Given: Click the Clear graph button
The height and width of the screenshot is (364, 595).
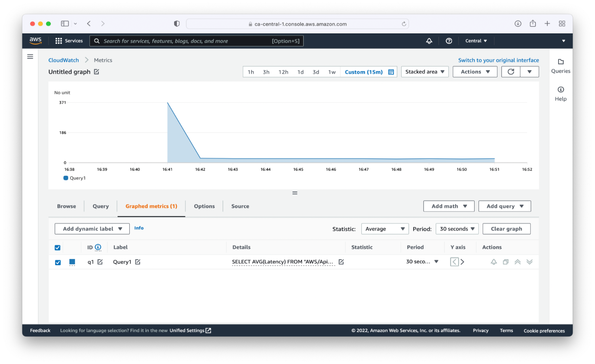Looking at the screenshot, I should coord(506,229).
